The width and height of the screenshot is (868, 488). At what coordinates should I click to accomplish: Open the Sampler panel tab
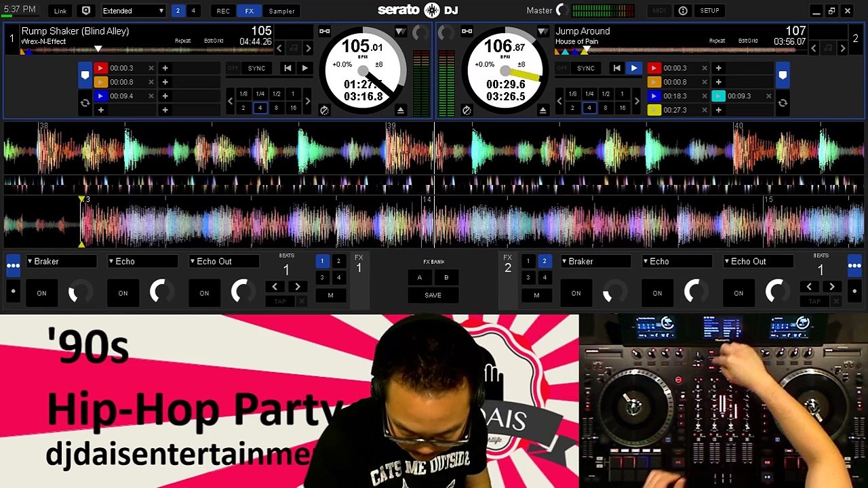(x=281, y=11)
